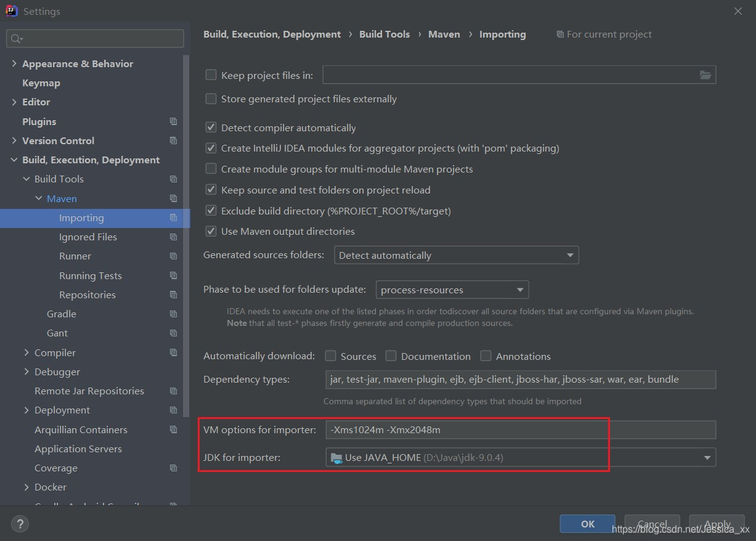Expand Version Control section
The width and height of the screenshot is (756, 541).
pyautogui.click(x=14, y=140)
